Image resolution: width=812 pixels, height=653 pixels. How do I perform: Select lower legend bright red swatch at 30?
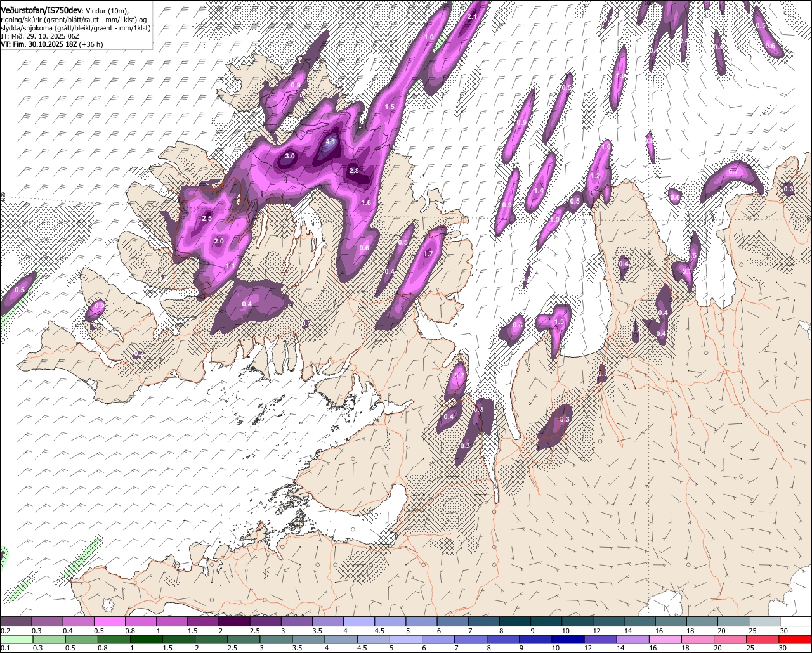coord(796,639)
